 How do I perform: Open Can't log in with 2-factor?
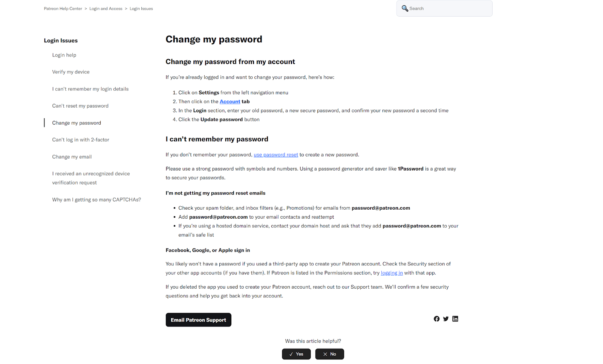pos(81,140)
